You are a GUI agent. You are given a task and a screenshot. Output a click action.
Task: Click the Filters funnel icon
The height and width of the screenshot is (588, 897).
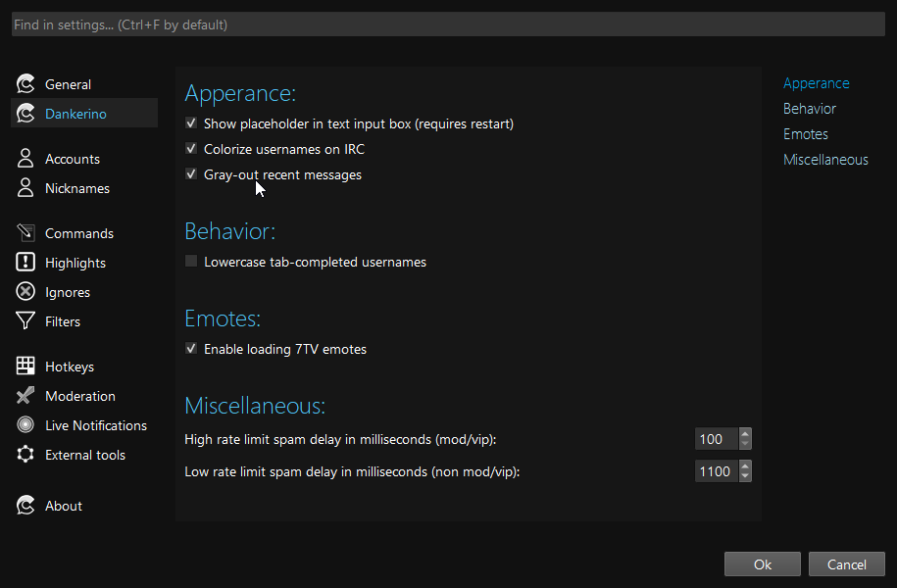click(25, 320)
